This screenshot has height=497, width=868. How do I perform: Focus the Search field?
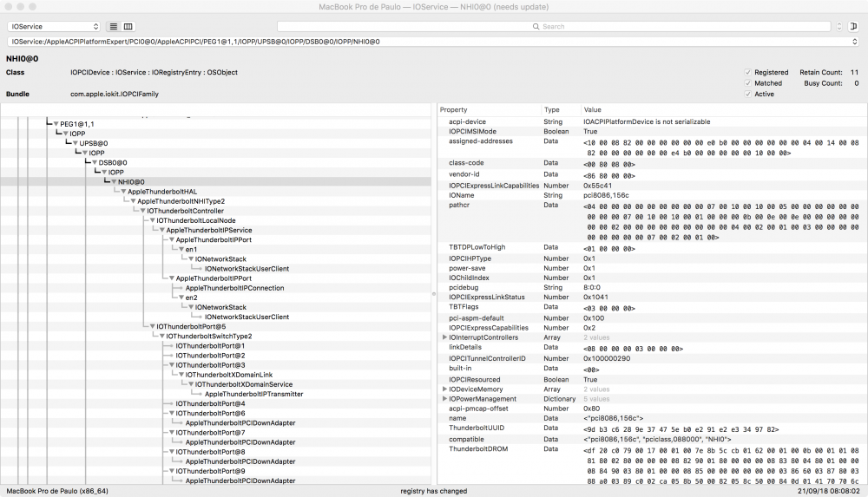tap(554, 27)
